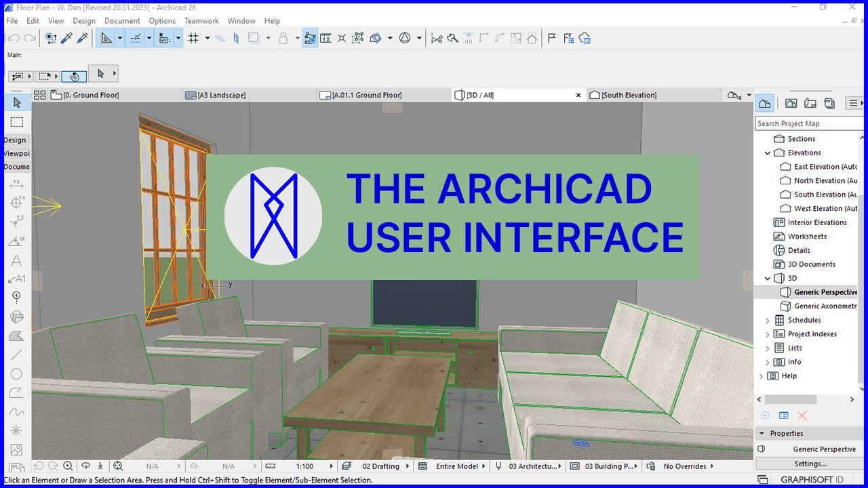Viewport: 868px width, 488px height.
Task: Switch to Project Map view icon
Action: pos(765,103)
